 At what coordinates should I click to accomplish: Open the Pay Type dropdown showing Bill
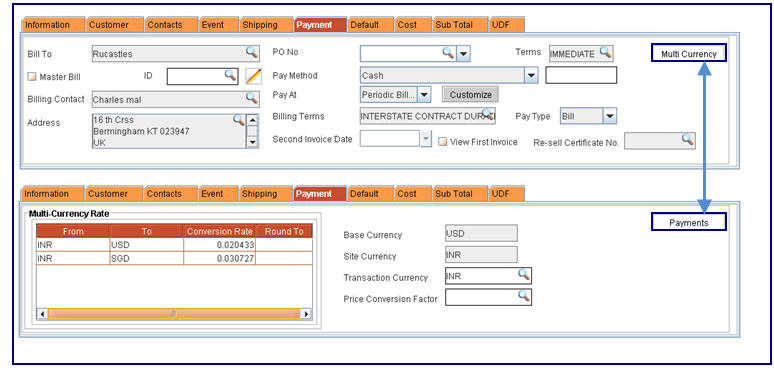(x=610, y=116)
